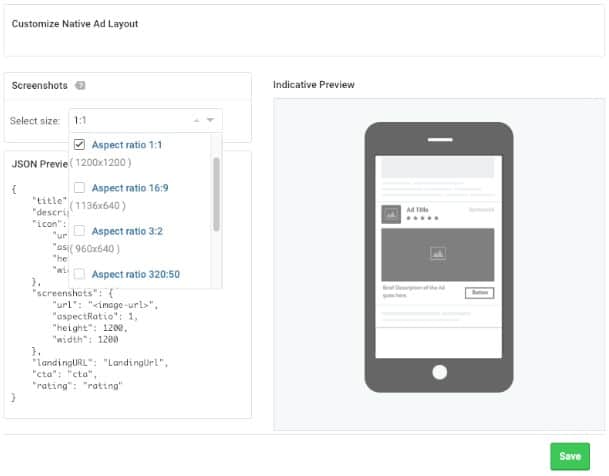Click the phone speaker slot at the top
Viewport: 609px width, 476px height.
[x=438, y=137]
